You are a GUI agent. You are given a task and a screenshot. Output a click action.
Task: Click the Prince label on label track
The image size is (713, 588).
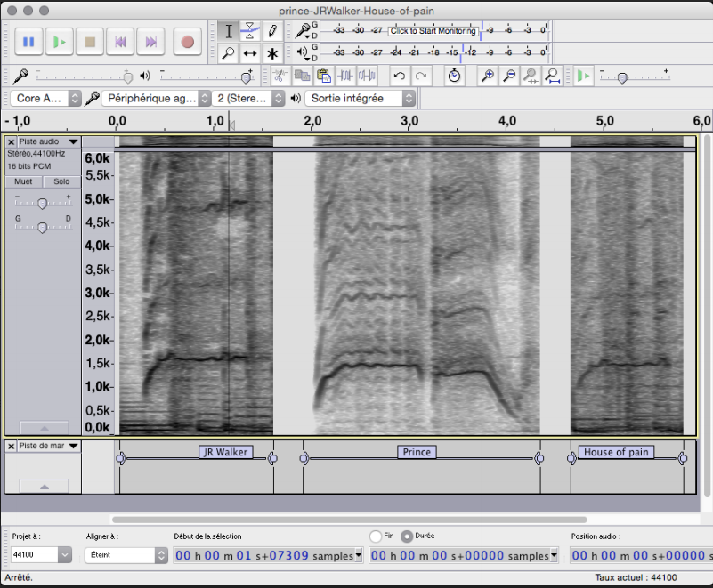[417, 452]
